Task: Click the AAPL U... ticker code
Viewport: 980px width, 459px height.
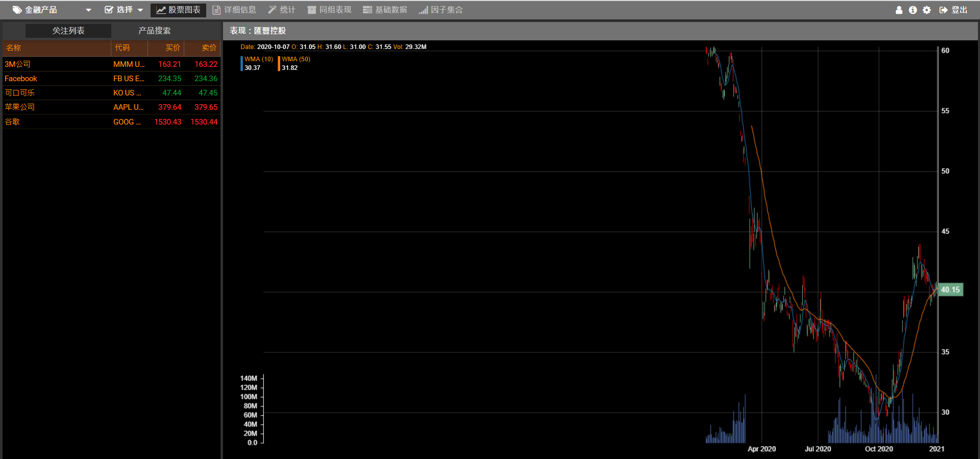Action: [x=128, y=107]
